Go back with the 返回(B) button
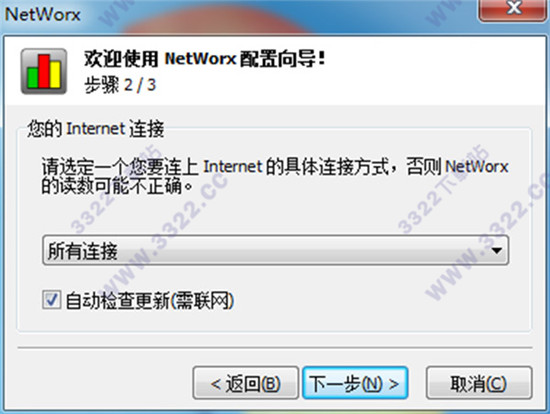 click(x=246, y=383)
